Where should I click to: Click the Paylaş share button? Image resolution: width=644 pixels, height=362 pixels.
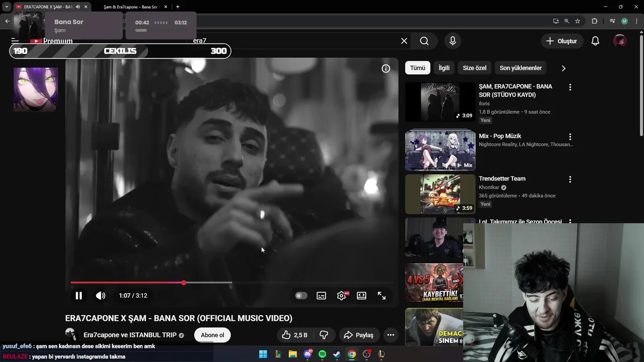tap(358, 335)
